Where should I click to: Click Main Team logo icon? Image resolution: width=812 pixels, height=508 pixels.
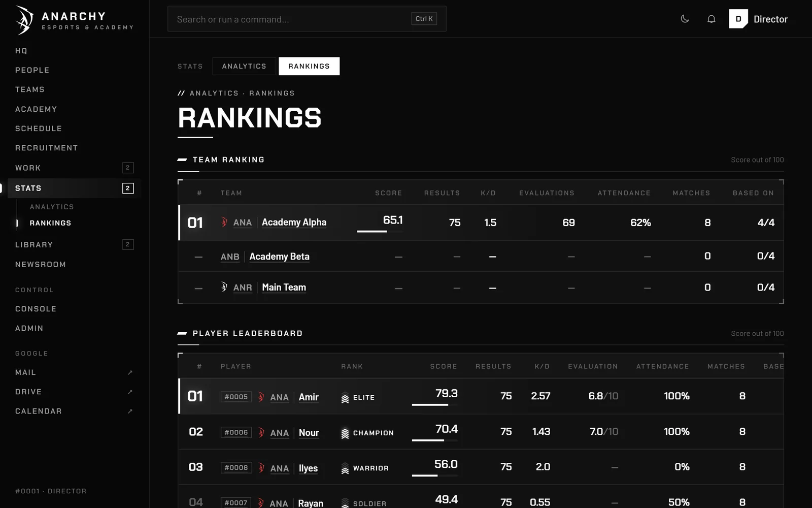224,287
